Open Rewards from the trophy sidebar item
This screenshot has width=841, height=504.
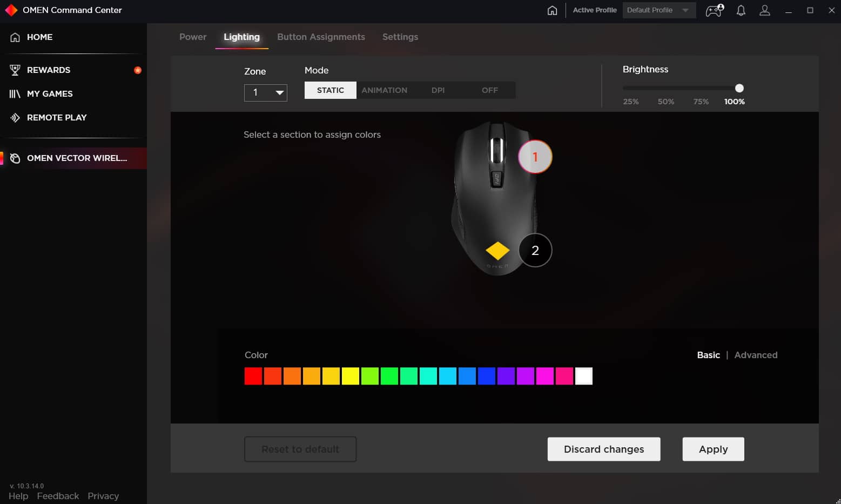49,70
